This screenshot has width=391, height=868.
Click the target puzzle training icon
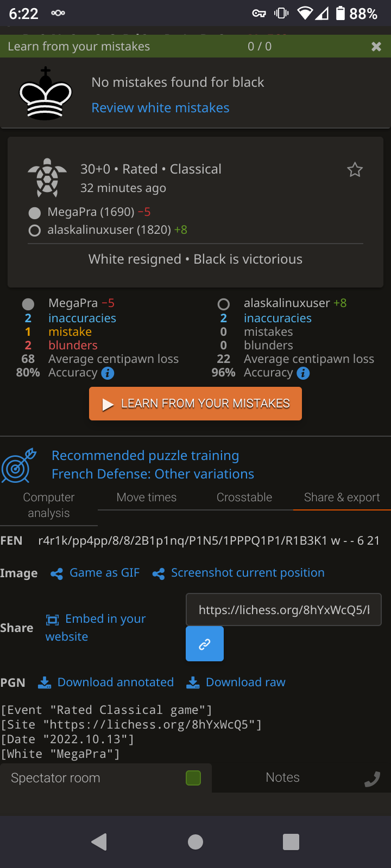[x=18, y=465]
